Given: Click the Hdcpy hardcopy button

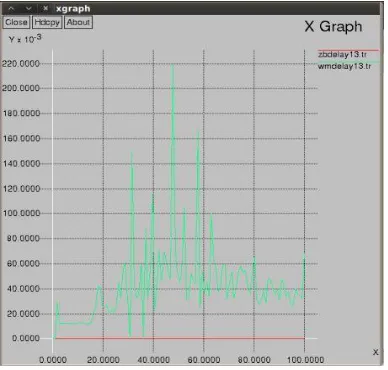Looking at the screenshot, I should [x=47, y=22].
